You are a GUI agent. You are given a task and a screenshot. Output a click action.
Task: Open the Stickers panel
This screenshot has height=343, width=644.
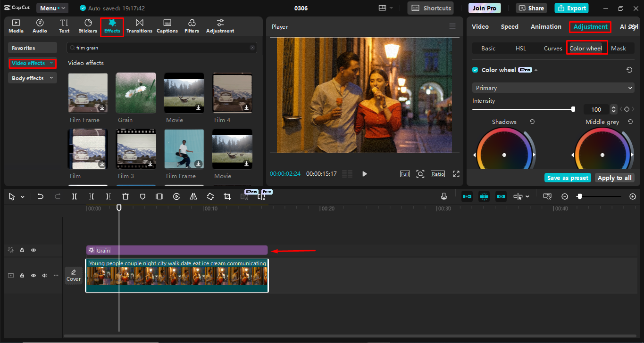tap(88, 26)
